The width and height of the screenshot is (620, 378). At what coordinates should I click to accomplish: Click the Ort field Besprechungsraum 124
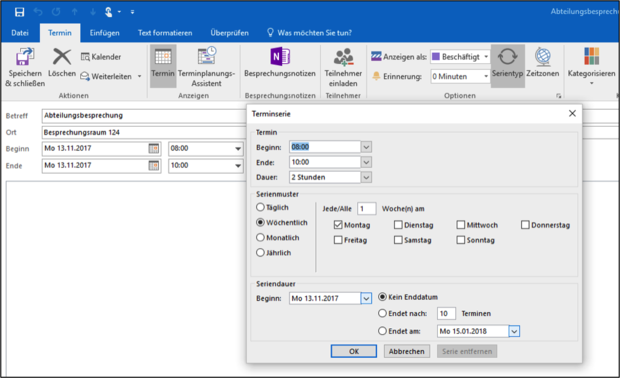point(143,132)
